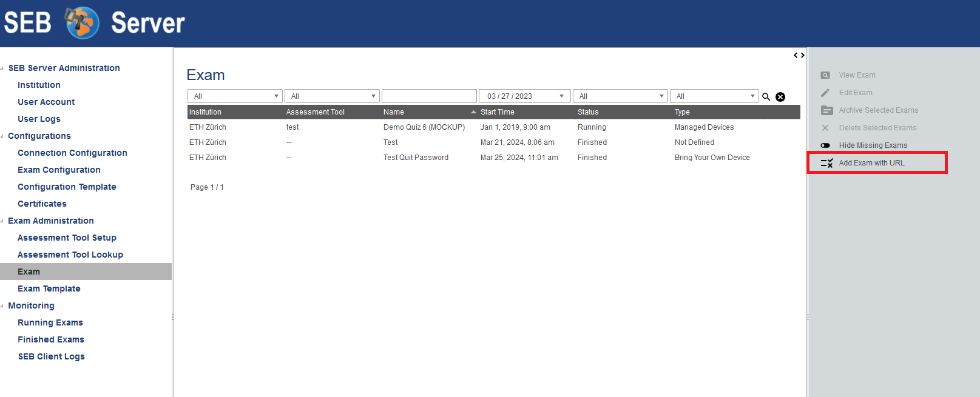Image resolution: width=980 pixels, height=397 pixels.
Task: Collapse panels using the top arrows toggle
Action: tap(799, 55)
